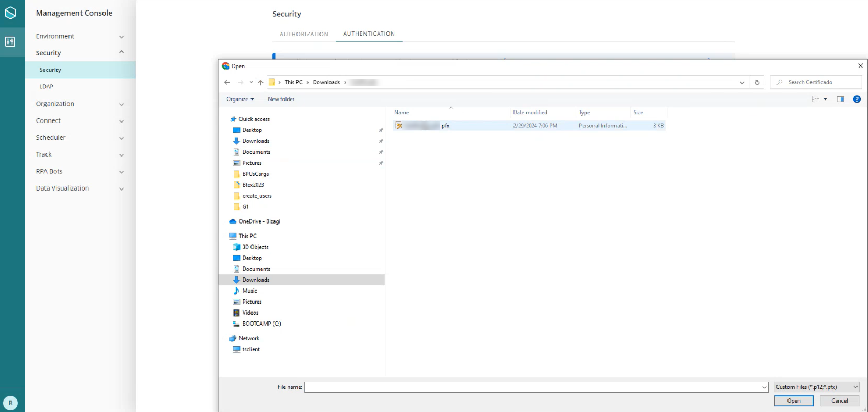The width and height of the screenshot is (868, 412).
Task: Switch to the AUTHORIZATION tab
Action: click(304, 34)
